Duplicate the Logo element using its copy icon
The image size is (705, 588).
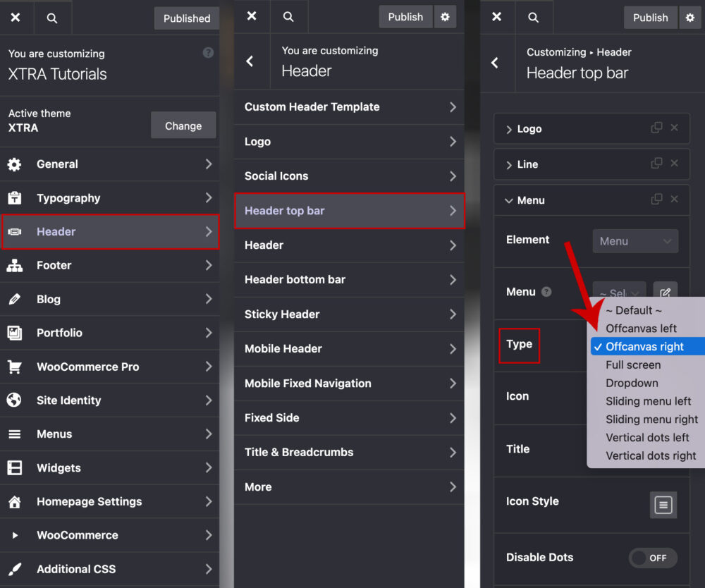656,129
